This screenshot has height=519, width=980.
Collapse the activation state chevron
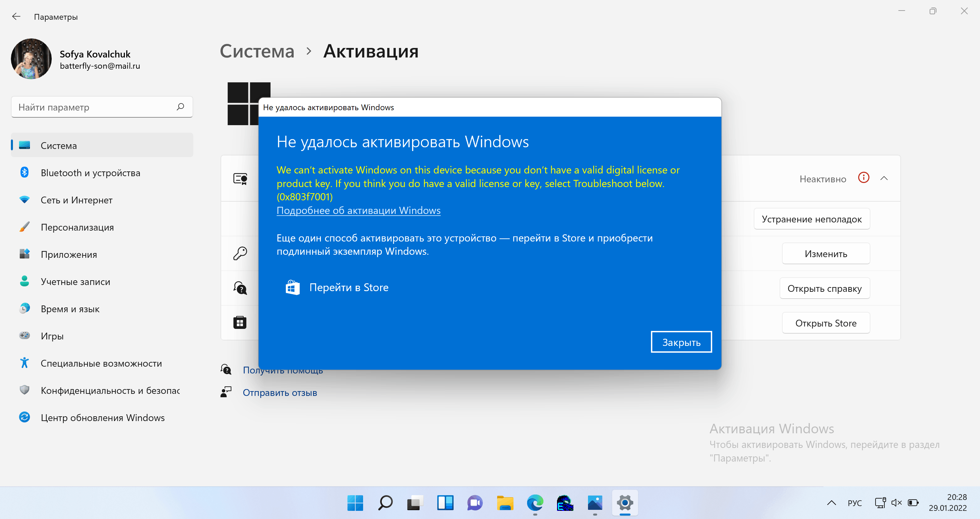[x=884, y=178]
